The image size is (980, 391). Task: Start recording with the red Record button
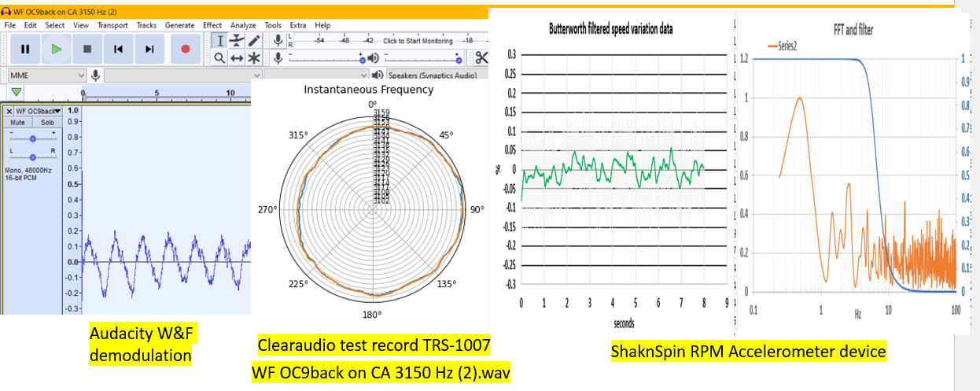(186, 49)
